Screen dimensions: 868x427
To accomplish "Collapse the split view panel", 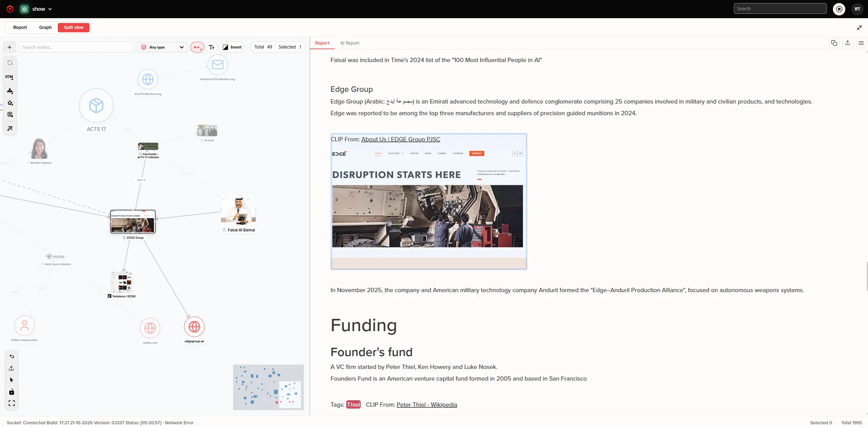I will point(859,28).
